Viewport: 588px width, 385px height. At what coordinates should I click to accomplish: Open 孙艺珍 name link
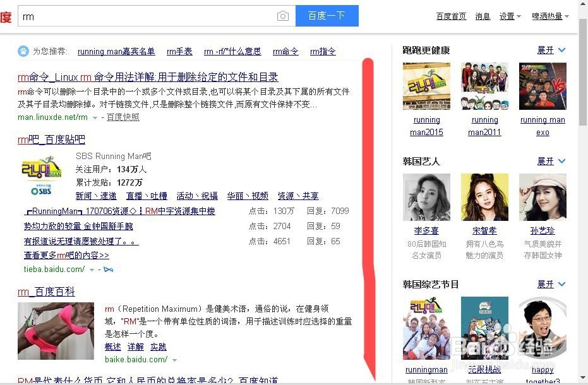point(543,230)
